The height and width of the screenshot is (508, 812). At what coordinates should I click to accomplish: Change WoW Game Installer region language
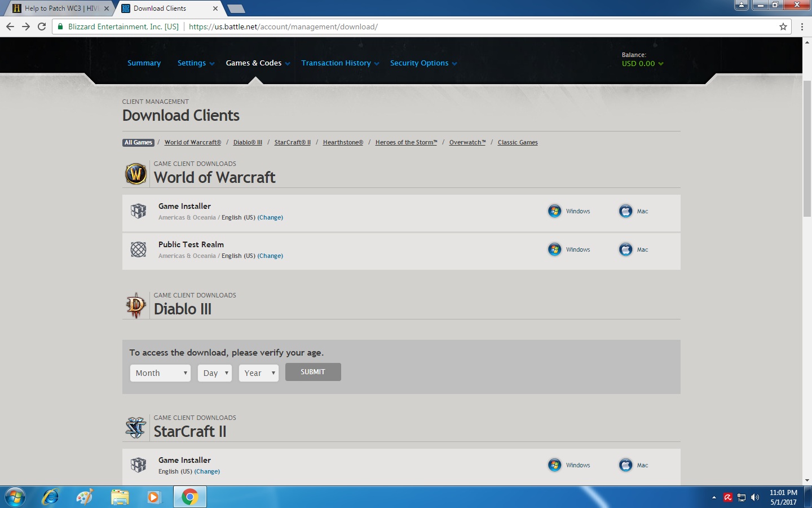pos(270,217)
